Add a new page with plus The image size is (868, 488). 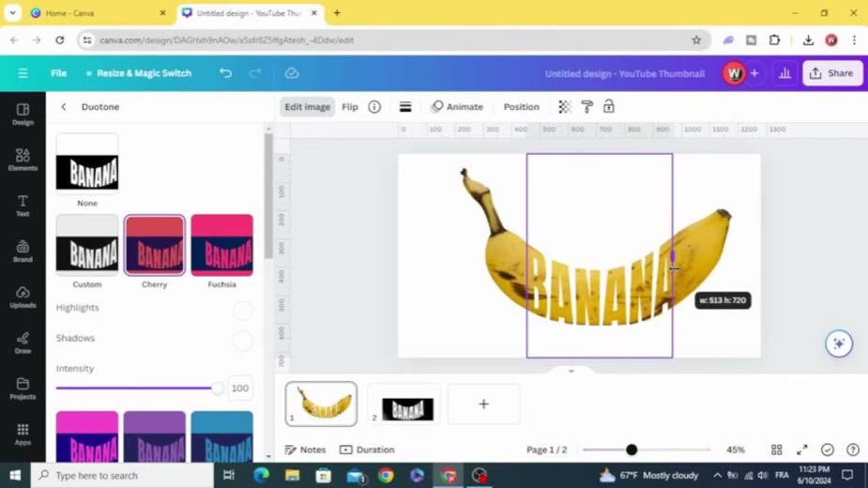(483, 404)
